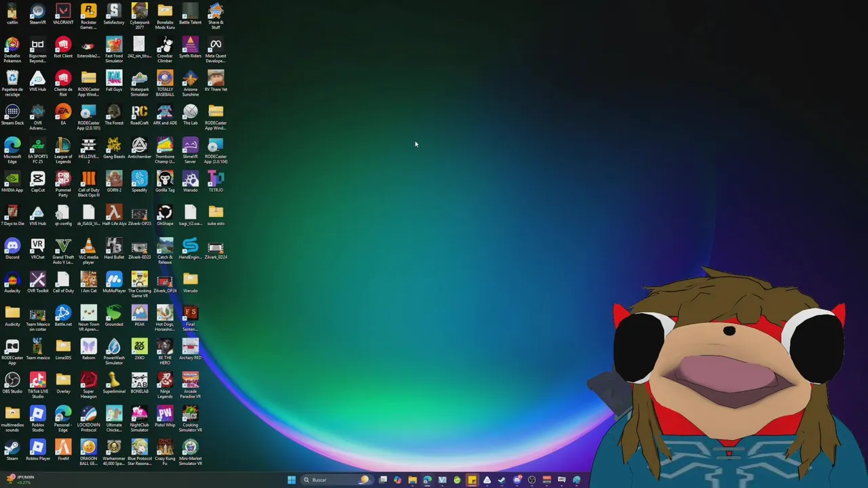Open RoadCraft desktop shortcut

pos(139,115)
